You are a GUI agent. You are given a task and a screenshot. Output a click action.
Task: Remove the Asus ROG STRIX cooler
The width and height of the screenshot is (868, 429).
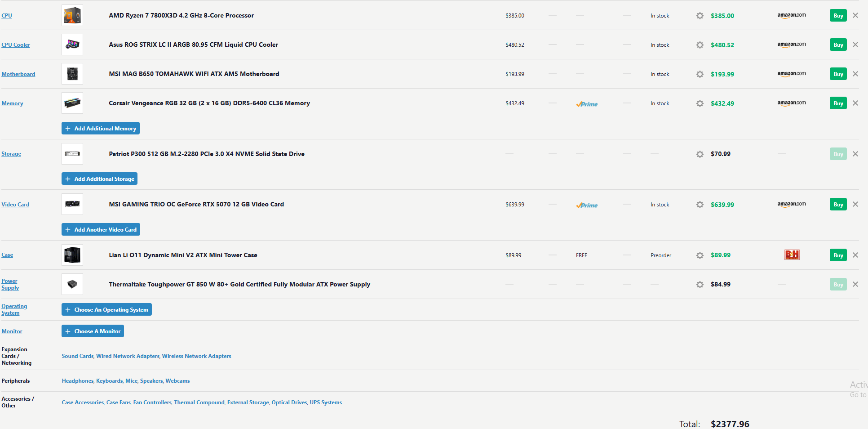click(855, 45)
